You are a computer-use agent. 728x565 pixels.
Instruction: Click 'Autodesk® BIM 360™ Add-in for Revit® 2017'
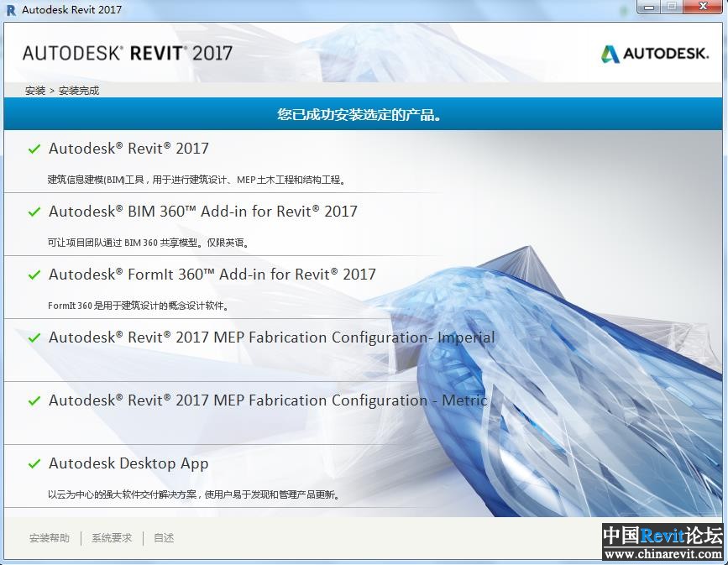pos(203,212)
